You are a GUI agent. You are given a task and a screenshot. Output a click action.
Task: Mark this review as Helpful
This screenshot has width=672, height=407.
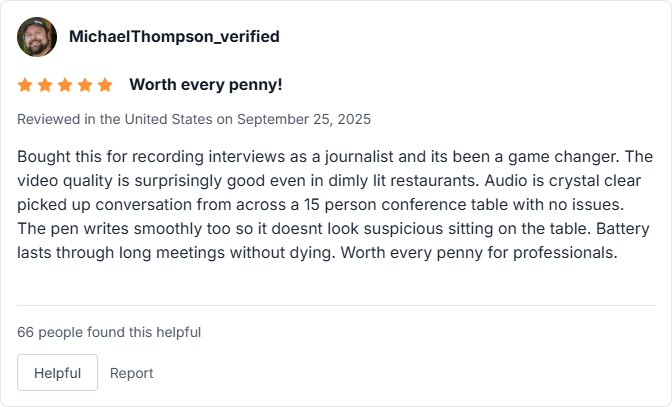[x=57, y=373]
